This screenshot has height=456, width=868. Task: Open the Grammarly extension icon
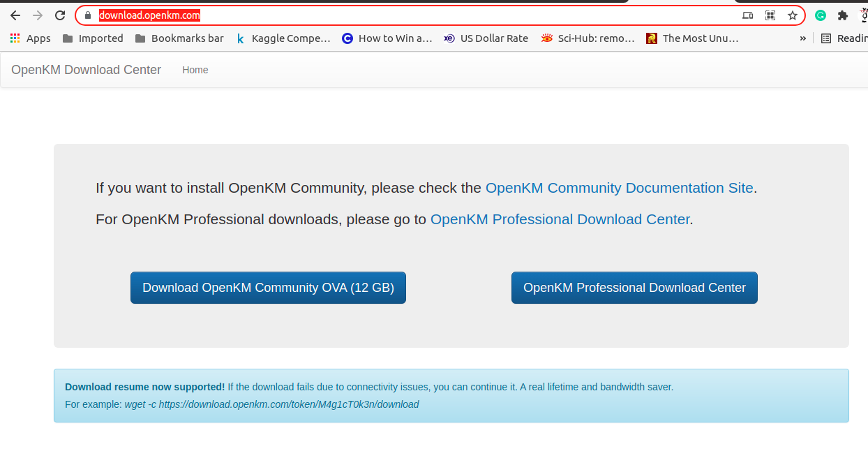pyautogui.click(x=820, y=15)
